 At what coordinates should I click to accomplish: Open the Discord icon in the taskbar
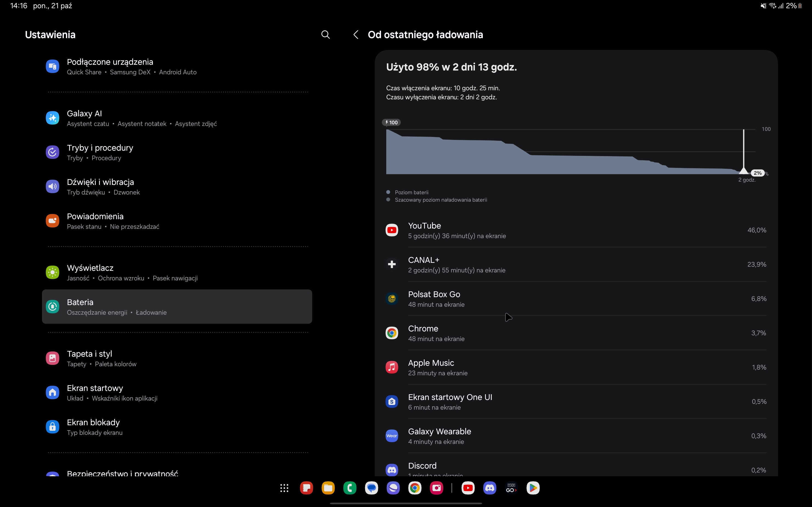click(489, 488)
